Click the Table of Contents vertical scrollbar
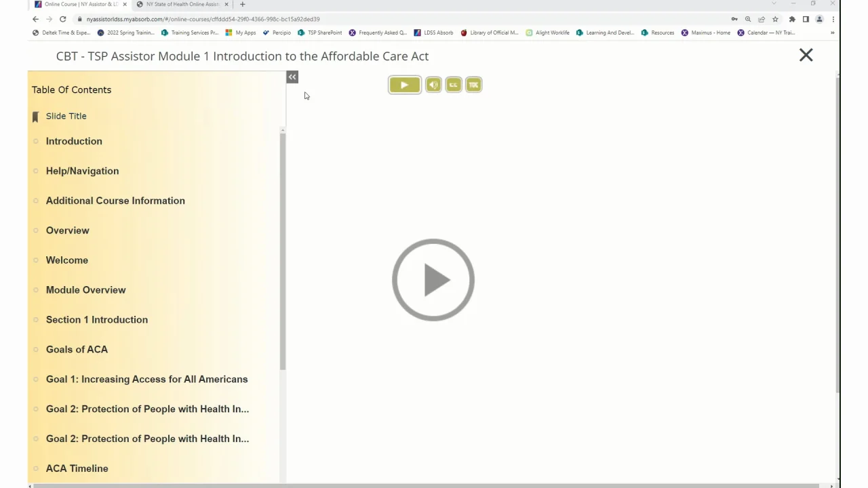The height and width of the screenshot is (488, 868). click(x=283, y=251)
